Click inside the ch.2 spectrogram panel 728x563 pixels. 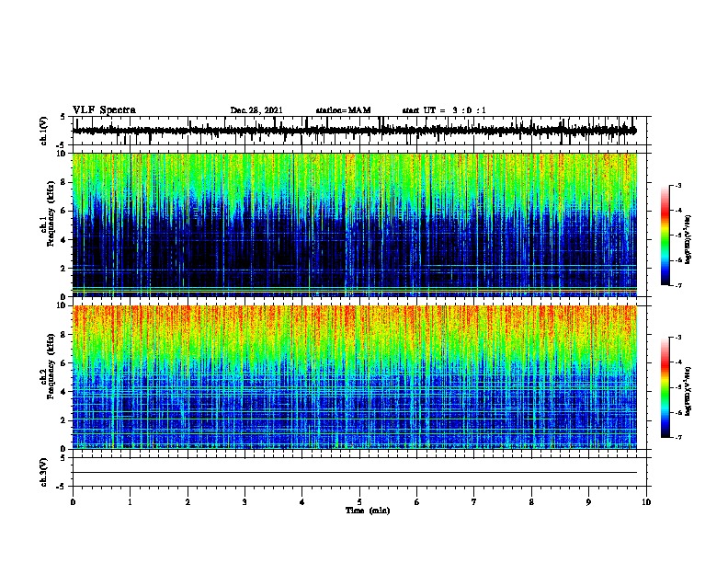coord(354,377)
